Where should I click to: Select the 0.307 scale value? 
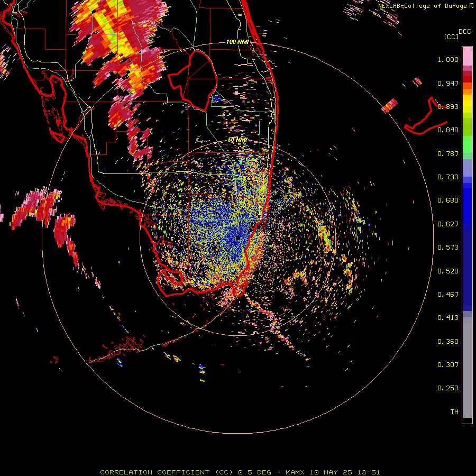[448, 365]
